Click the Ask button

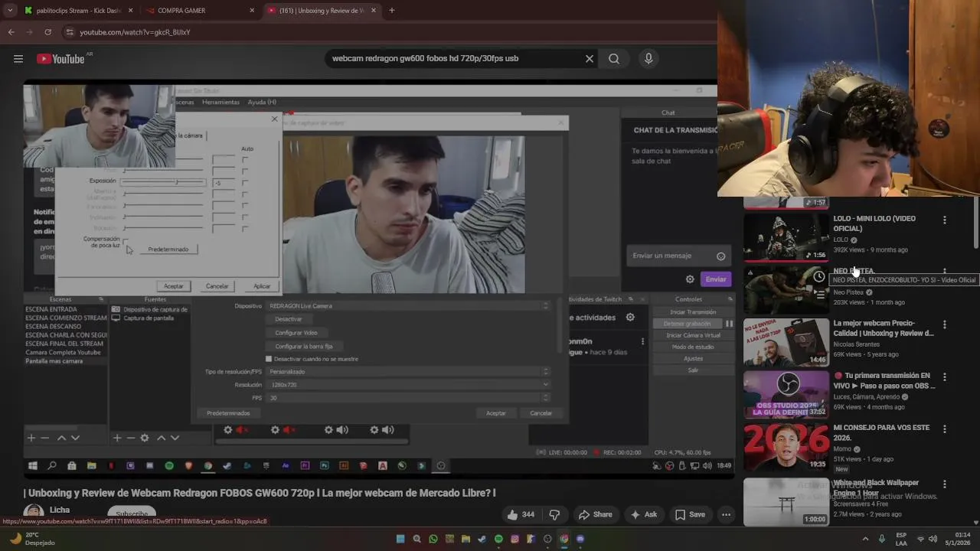643,514
